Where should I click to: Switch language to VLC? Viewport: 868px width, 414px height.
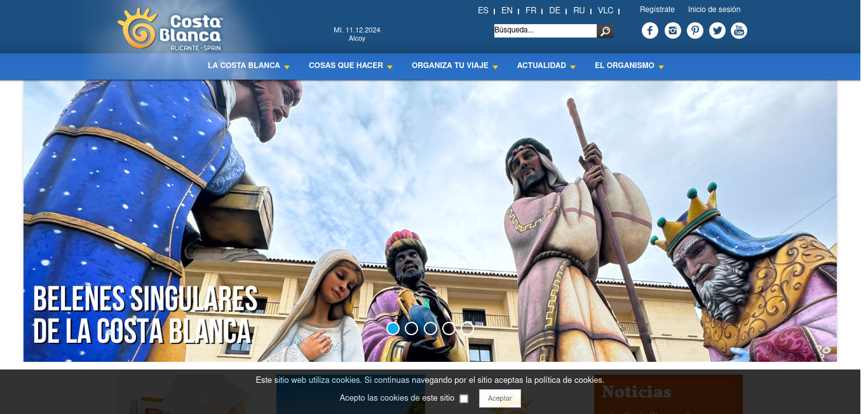pyautogui.click(x=606, y=10)
